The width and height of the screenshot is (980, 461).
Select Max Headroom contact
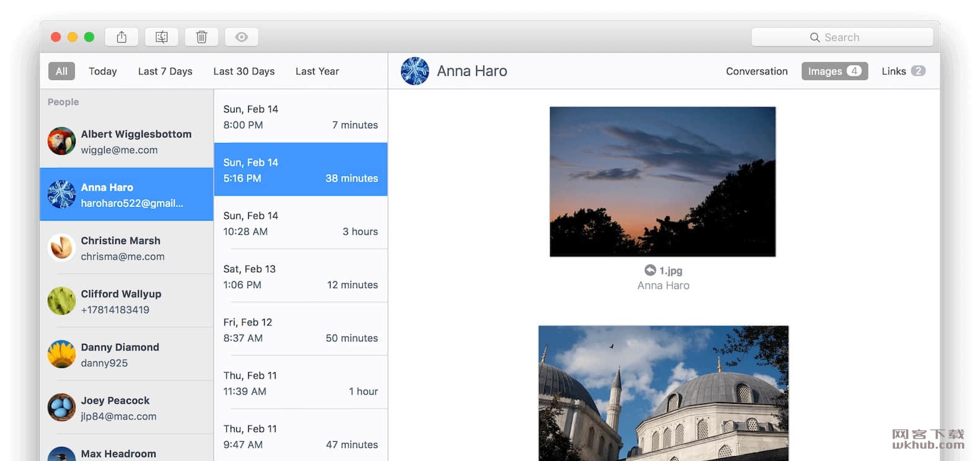(127, 448)
